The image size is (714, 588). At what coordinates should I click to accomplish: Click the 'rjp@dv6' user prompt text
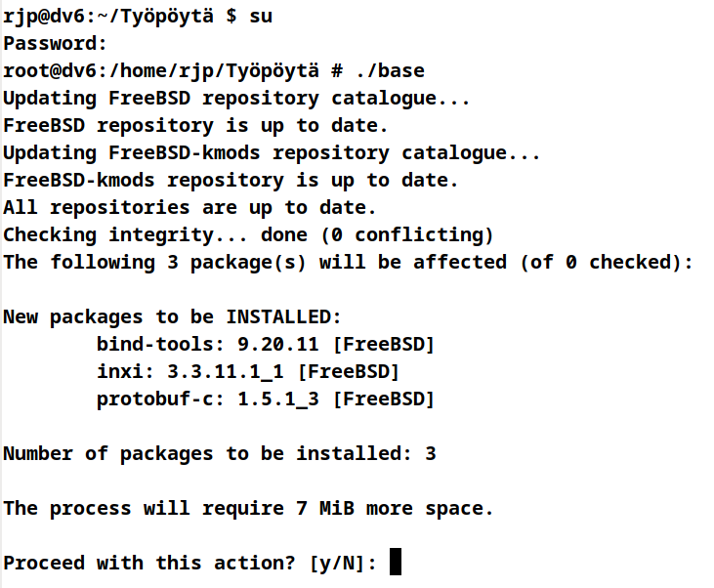(x=44, y=17)
